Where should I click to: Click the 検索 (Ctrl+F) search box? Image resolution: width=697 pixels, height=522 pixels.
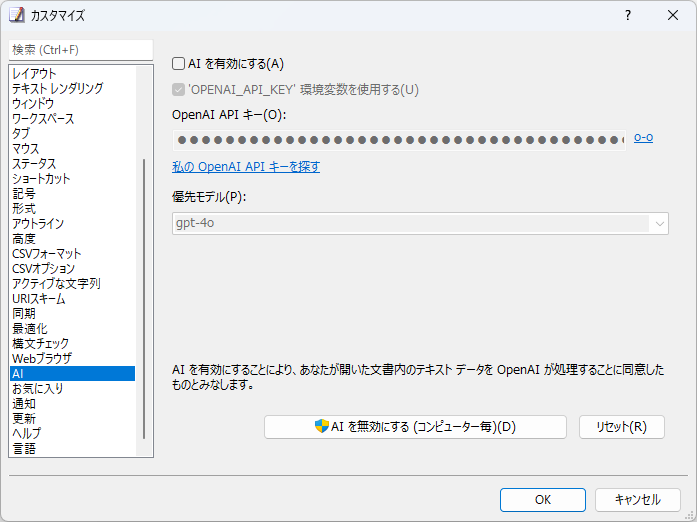click(81, 50)
